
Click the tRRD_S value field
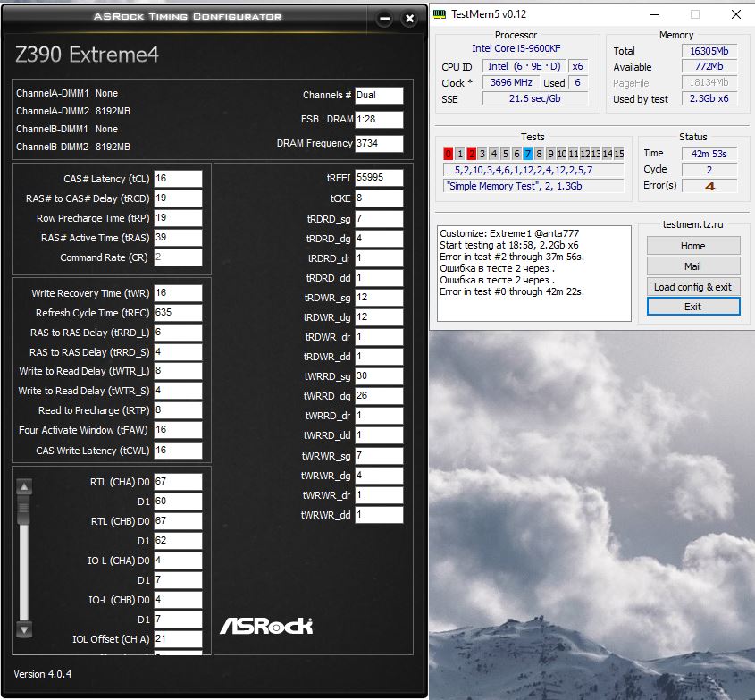(178, 352)
